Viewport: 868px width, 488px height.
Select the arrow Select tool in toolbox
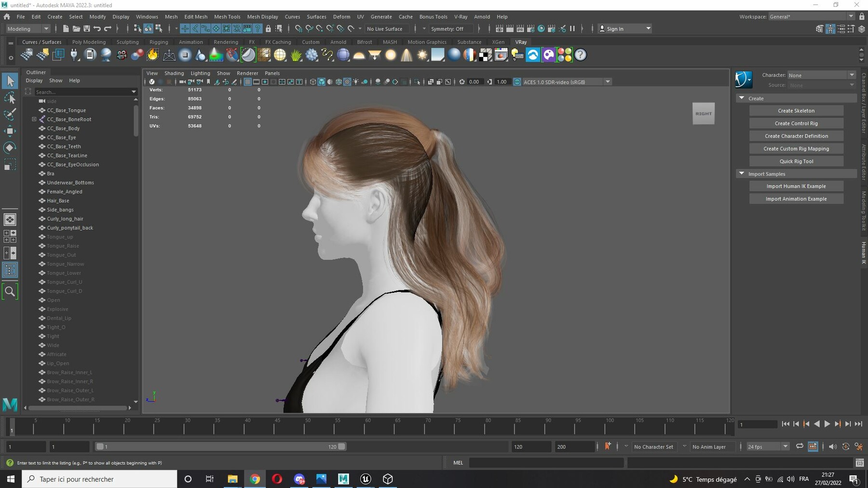point(10,81)
